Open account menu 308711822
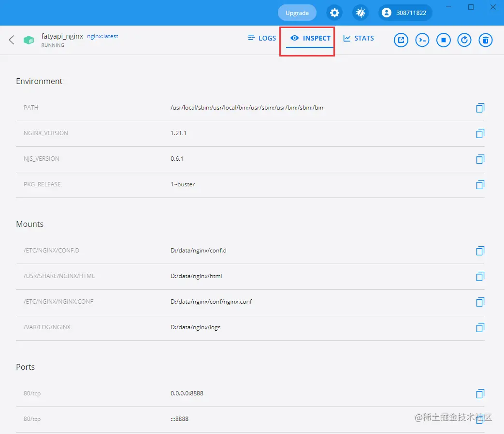 [x=405, y=13]
